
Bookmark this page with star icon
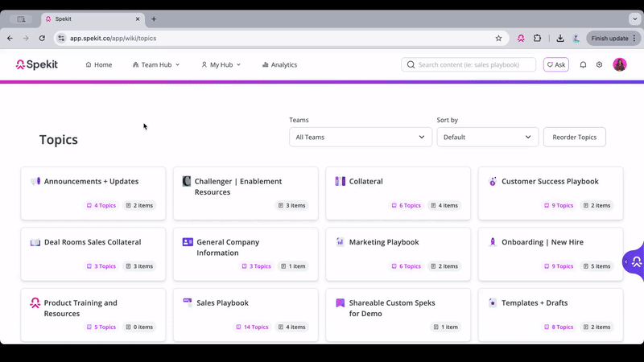point(498,38)
